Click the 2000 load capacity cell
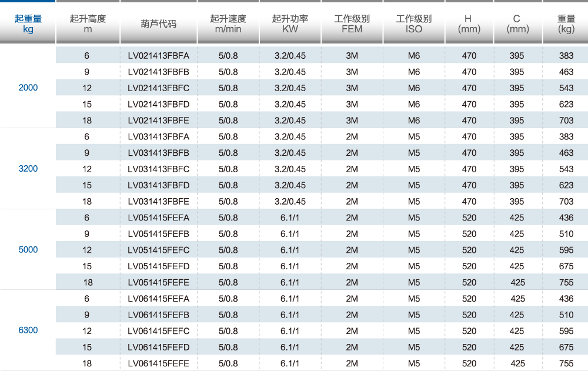 coord(28,88)
